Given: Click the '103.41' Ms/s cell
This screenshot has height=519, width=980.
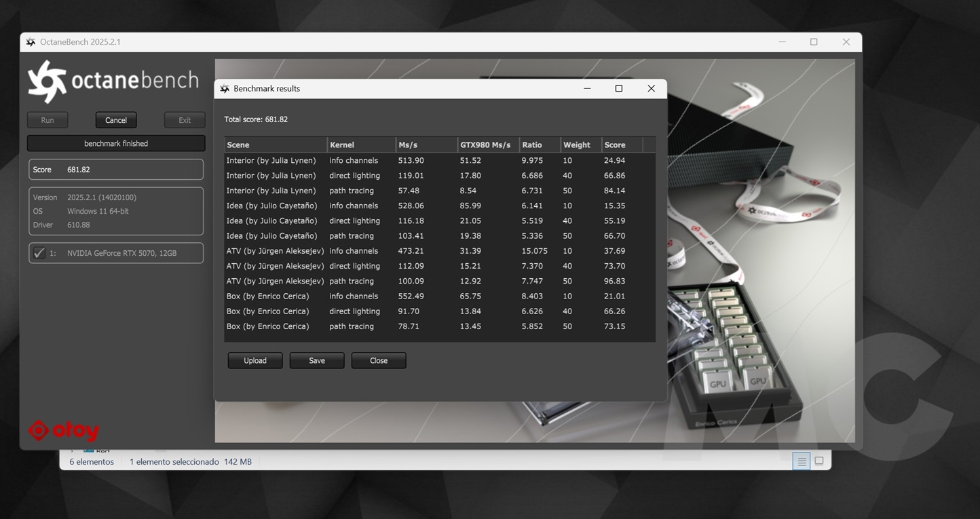Looking at the screenshot, I should click(x=411, y=236).
